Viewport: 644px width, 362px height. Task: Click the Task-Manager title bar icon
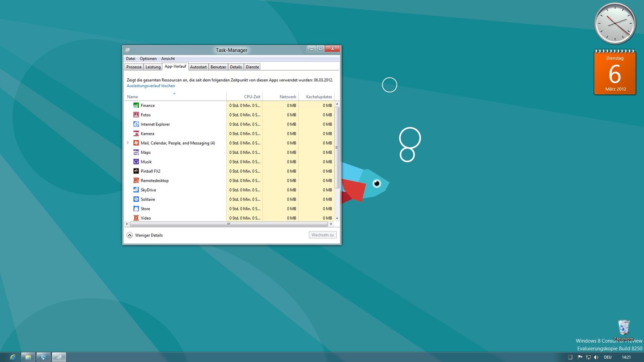[x=127, y=50]
